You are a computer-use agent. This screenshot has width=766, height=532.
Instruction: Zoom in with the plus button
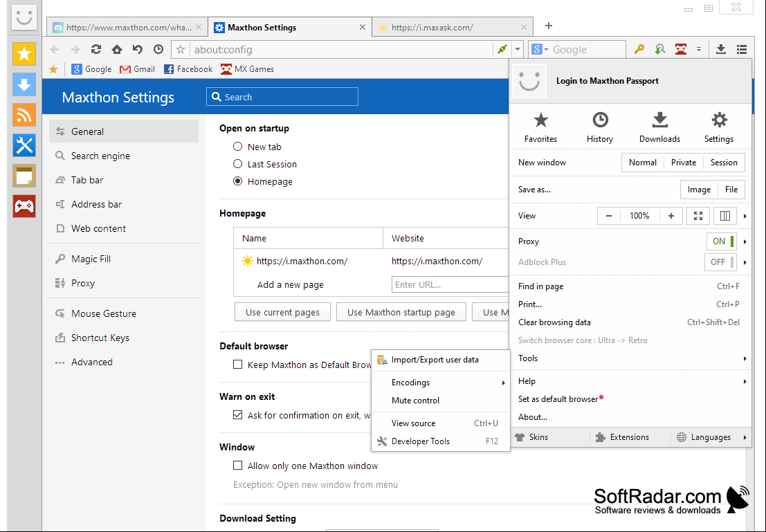[671, 216]
